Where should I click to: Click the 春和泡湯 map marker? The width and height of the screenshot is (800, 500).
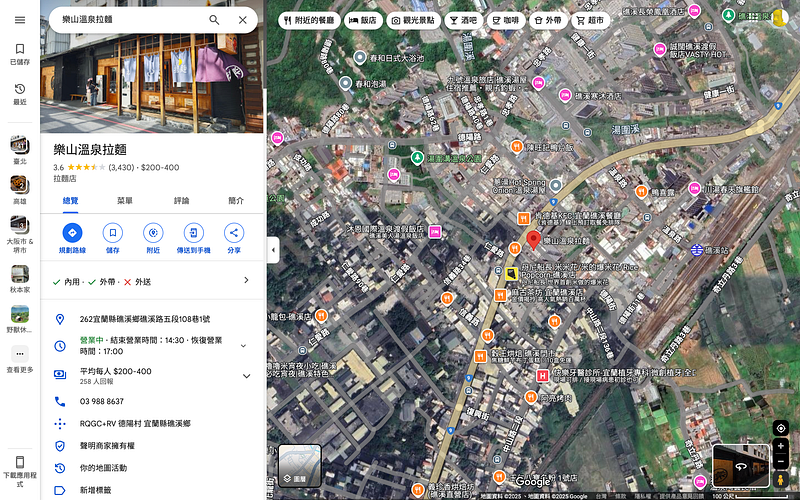click(x=345, y=83)
